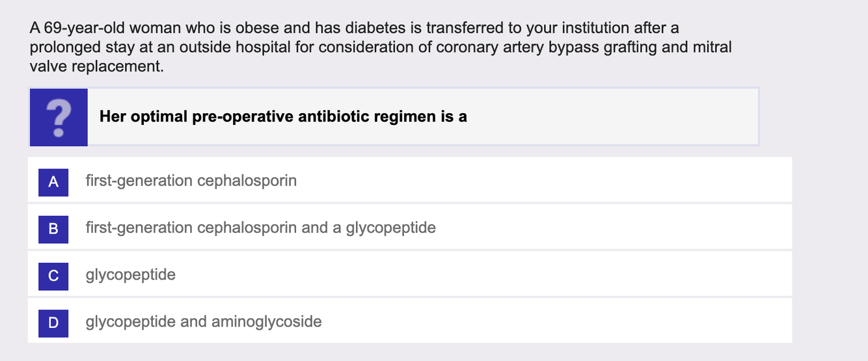
Task: Click '69-year-old woman' in the case description
Action: 107,29
